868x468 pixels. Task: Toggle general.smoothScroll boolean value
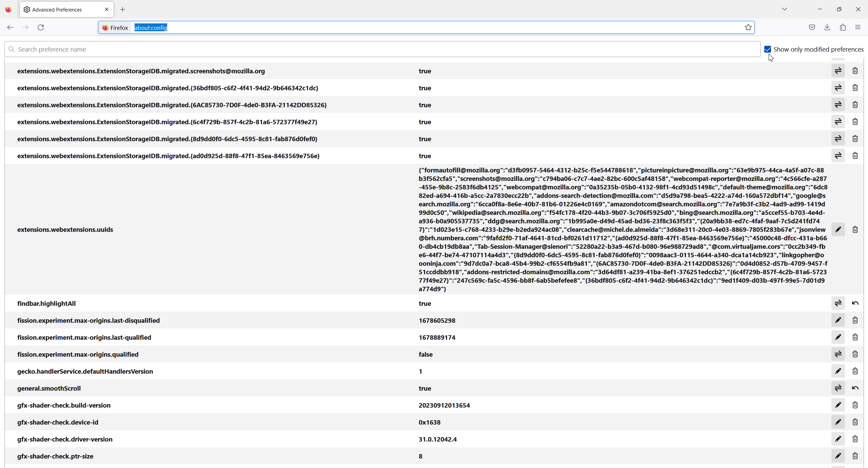pyautogui.click(x=838, y=388)
